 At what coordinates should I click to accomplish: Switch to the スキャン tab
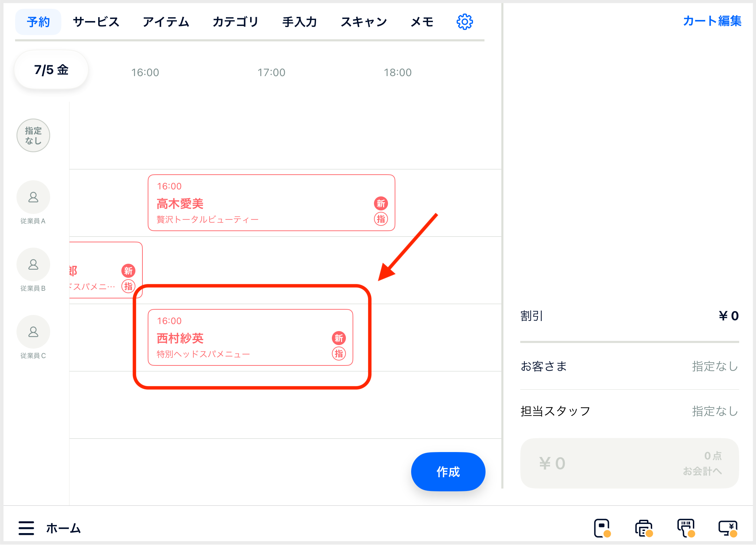pos(364,22)
